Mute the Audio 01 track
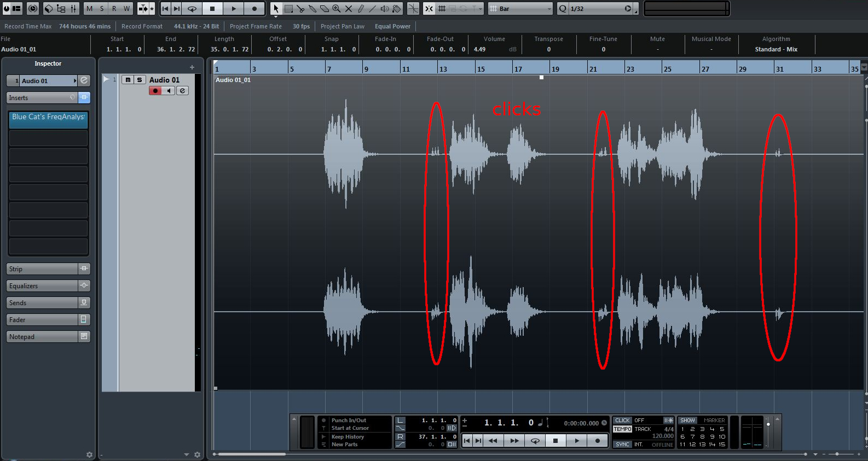The image size is (868, 461). 128,80
